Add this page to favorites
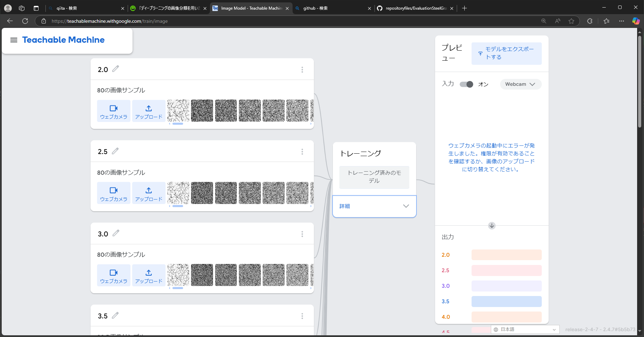644x337 pixels. [571, 21]
